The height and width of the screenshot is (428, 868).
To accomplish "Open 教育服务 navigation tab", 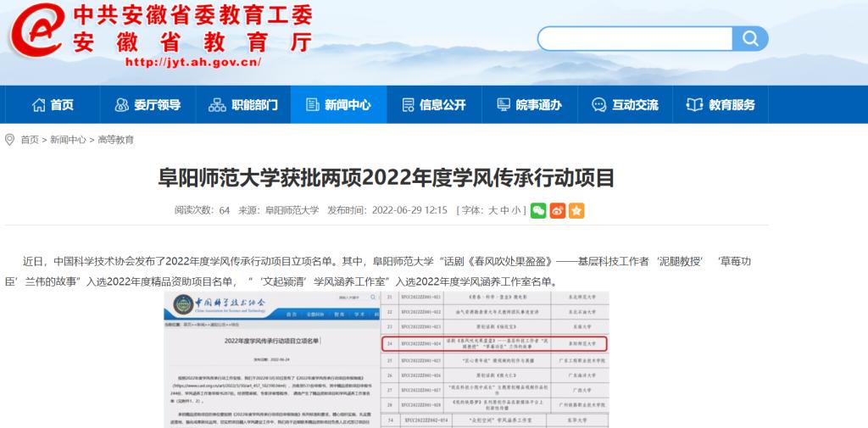I will point(721,105).
